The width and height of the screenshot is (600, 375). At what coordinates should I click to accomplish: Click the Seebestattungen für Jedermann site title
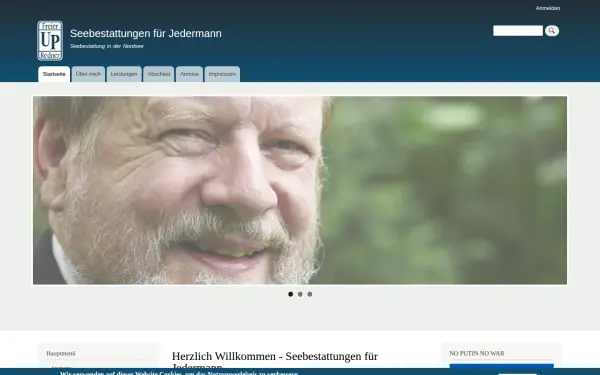pyautogui.click(x=146, y=33)
